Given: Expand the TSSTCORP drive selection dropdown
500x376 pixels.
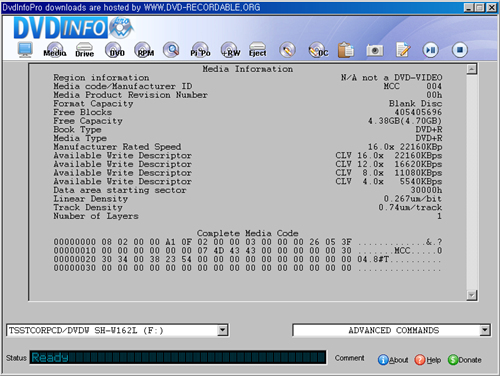Looking at the screenshot, I should pos(222,330).
